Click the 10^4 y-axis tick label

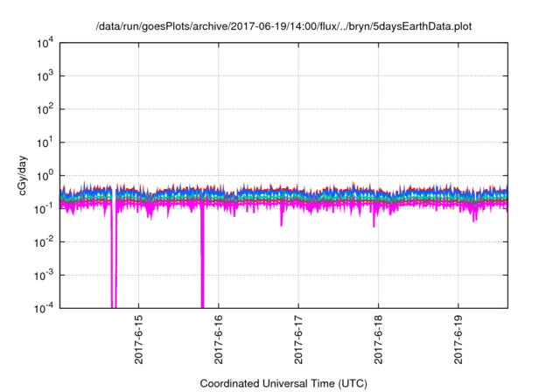point(45,43)
